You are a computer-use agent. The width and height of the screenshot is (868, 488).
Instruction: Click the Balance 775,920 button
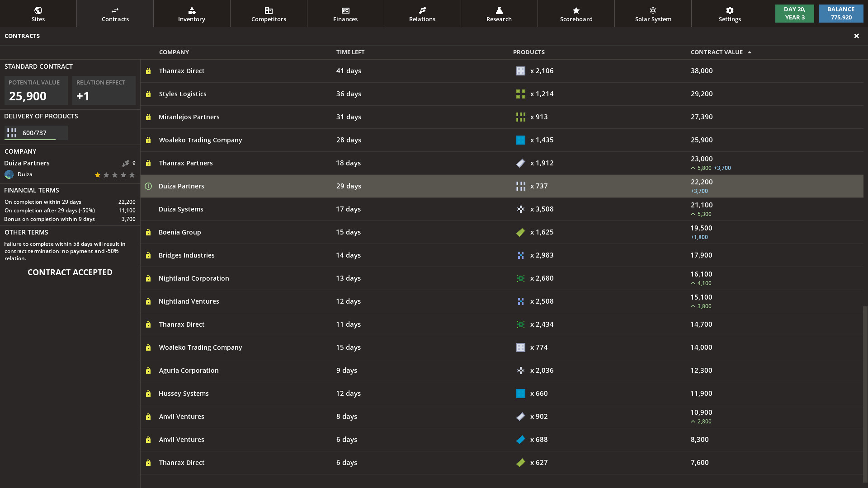841,13
